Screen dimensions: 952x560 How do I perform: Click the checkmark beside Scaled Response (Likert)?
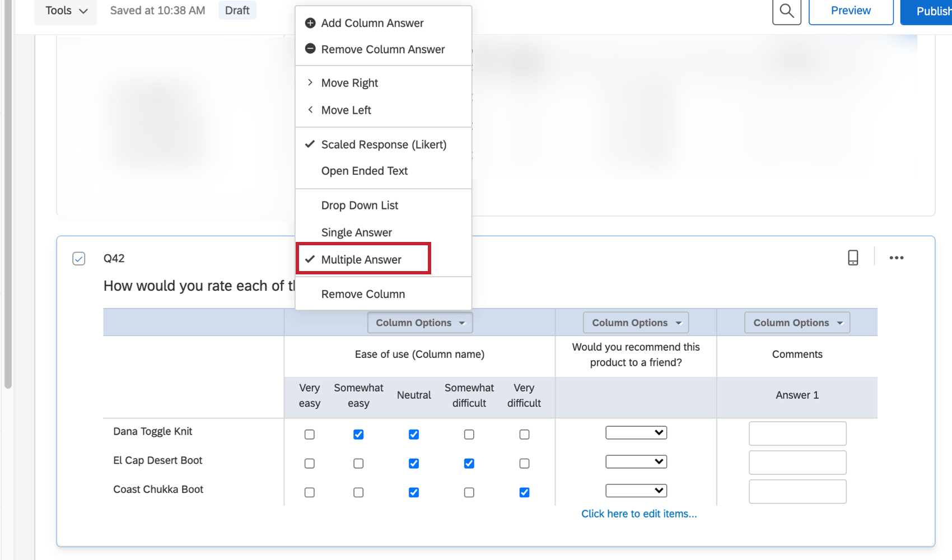click(310, 144)
